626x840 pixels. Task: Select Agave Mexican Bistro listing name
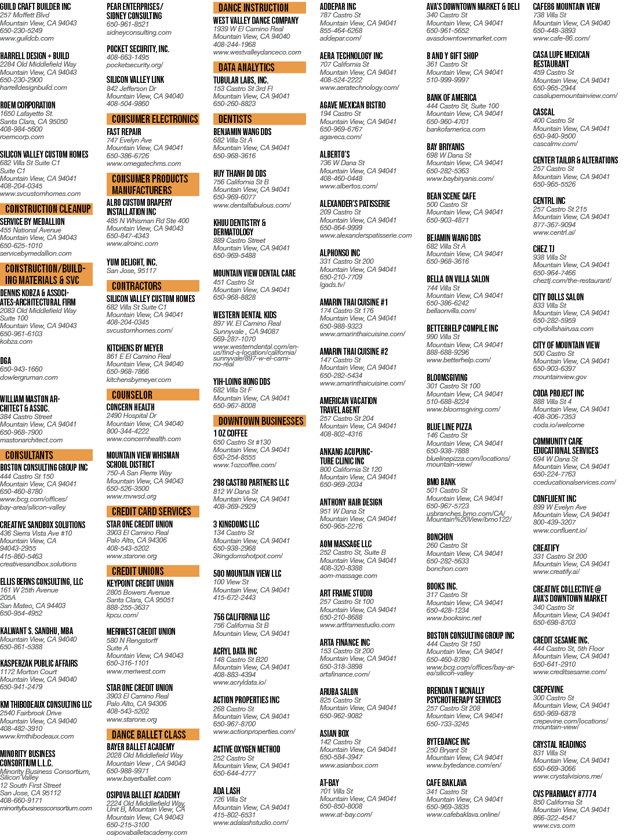click(352, 105)
